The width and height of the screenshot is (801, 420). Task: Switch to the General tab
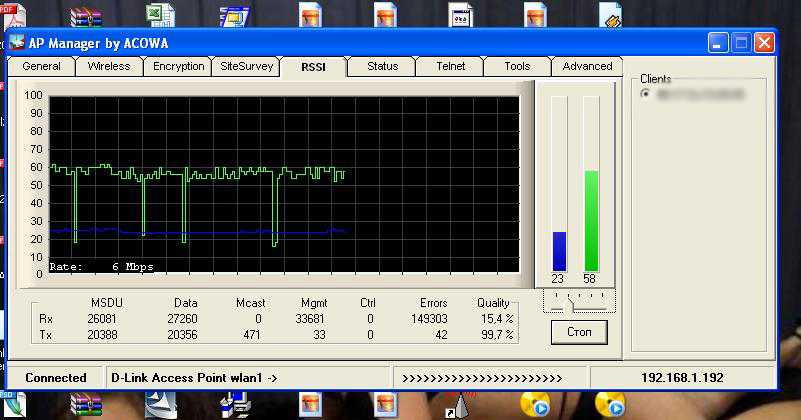(42, 67)
